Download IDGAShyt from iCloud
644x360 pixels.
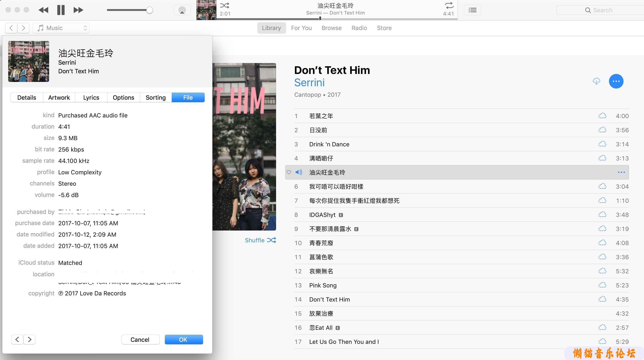tap(602, 215)
